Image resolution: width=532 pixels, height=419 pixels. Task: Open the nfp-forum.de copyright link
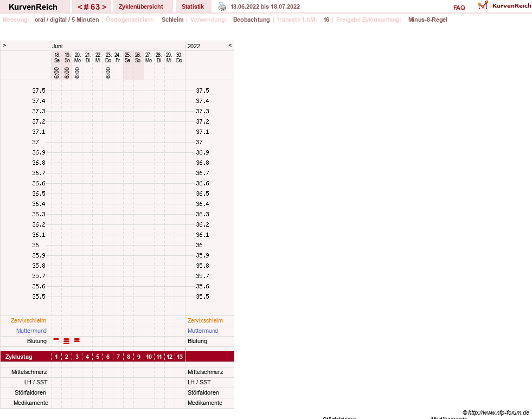coord(496,412)
